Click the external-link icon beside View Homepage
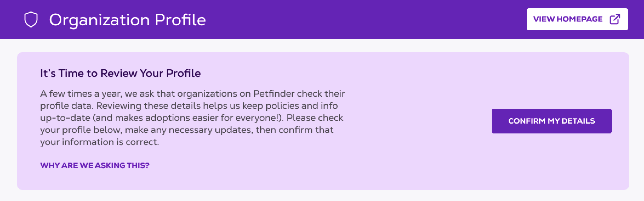644x201 pixels. (615, 19)
